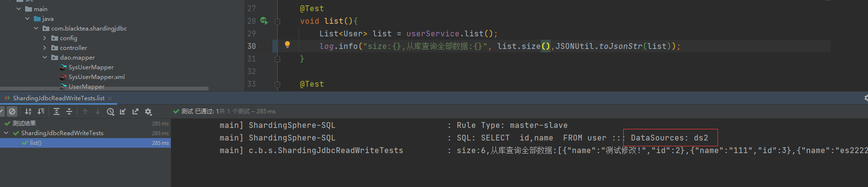The height and width of the screenshot is (187, 868).
Task: Go to next failed test arrow
Action: 98,111
